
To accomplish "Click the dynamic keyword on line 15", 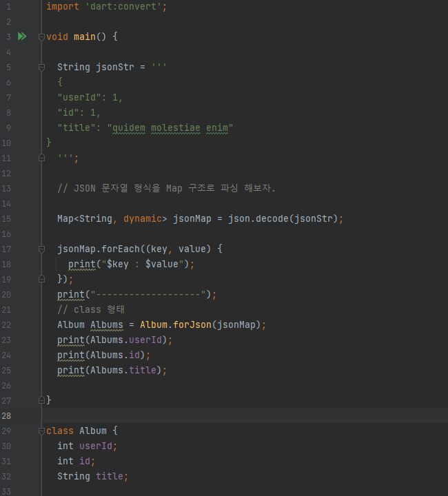I will [x=143, y=218].
